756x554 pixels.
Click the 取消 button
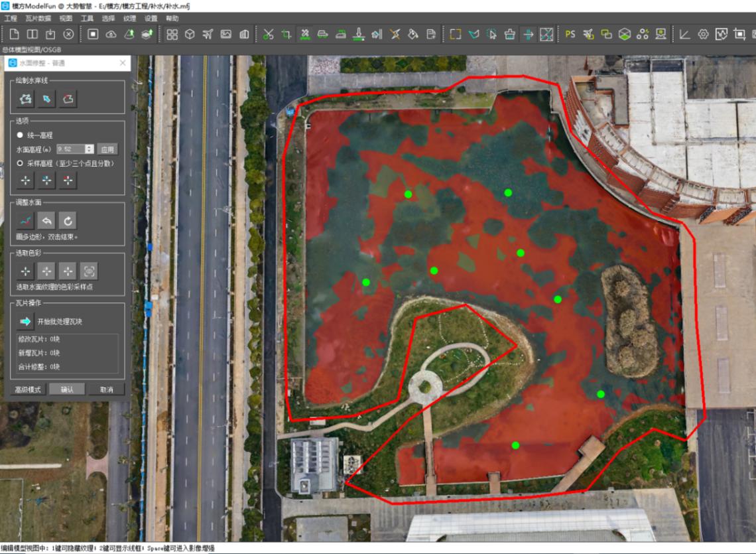[x=107, y=389]
